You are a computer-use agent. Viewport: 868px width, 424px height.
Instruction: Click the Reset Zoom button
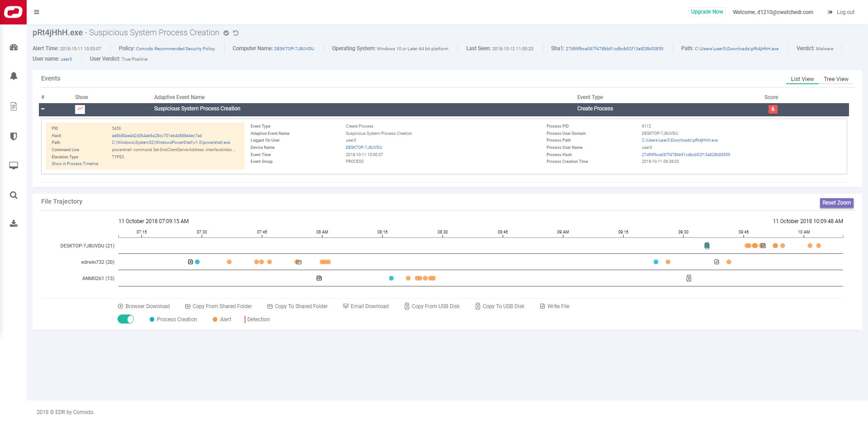click(836, 203)
